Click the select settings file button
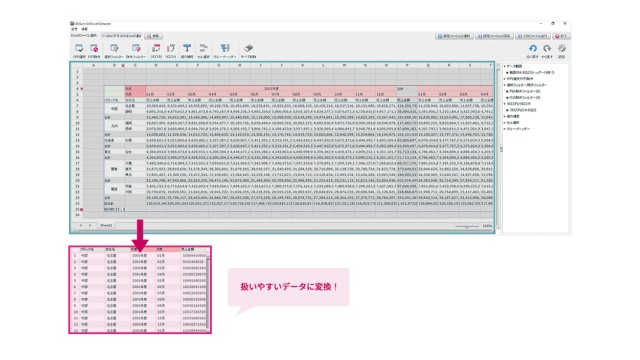Image resolution: width=640 pixels, height=360 pixels. (454, 36)
